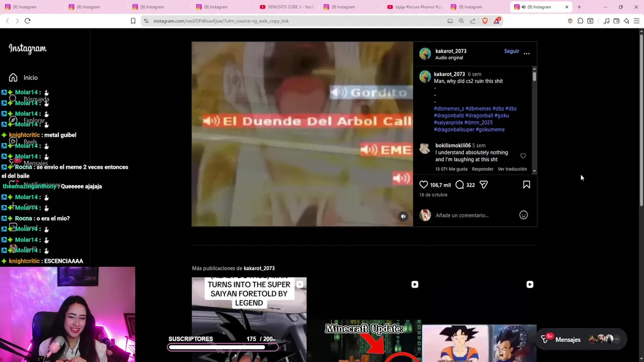
Task: Open kakarot_2073 link in Más publicaciones
Action: (x=259, y=268)
